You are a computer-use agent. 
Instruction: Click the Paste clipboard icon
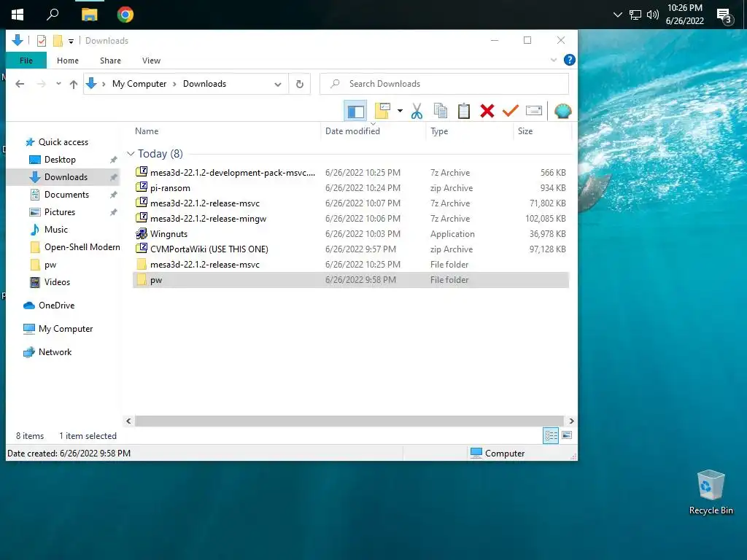(463, 111)
